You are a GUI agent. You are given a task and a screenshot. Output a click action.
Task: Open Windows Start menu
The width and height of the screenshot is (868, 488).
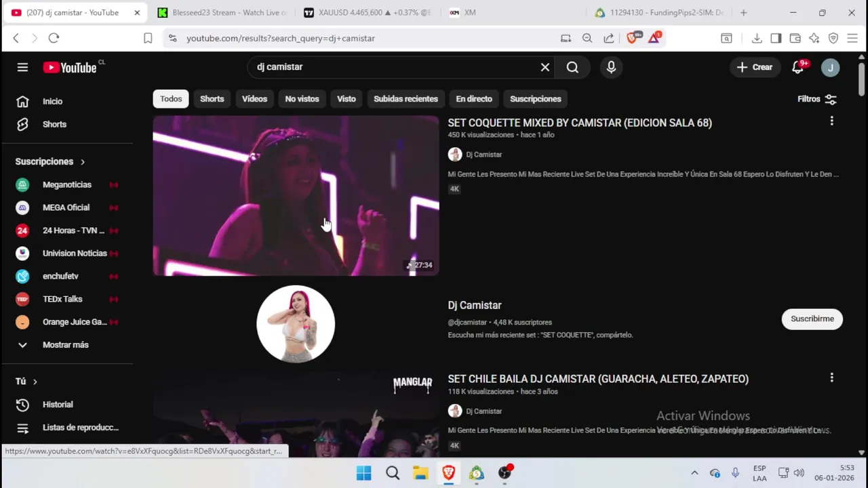(364, 473)
